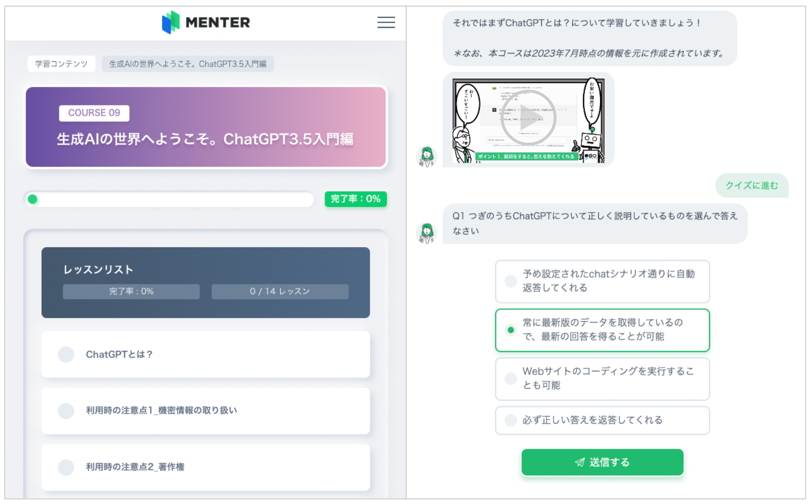Viewport: 812px width, 504px height.
Task: Click the COURSE 09 banner card
Action: [205, 127]
